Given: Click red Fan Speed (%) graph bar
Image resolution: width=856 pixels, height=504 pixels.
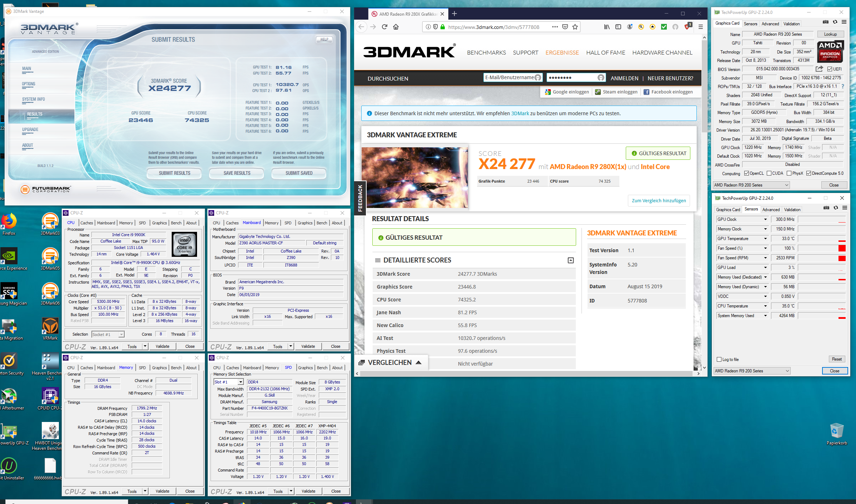Looking at the screenshot, I should coord(842,248).
